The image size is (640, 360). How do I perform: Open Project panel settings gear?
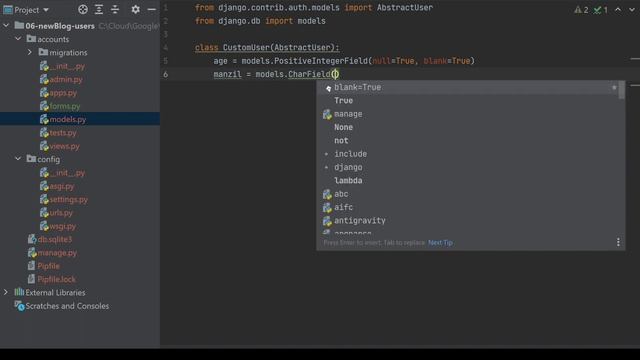point(136,9)
